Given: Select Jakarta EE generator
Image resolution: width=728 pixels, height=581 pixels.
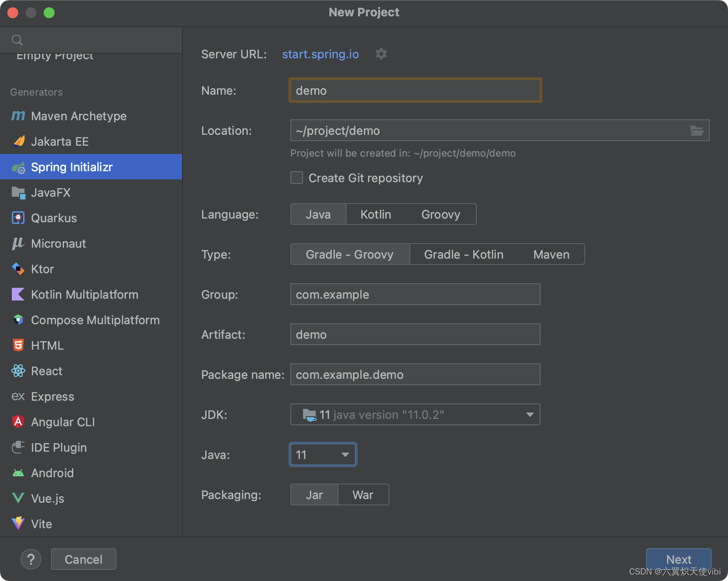Looking at the screenshot, I should 91,142.
